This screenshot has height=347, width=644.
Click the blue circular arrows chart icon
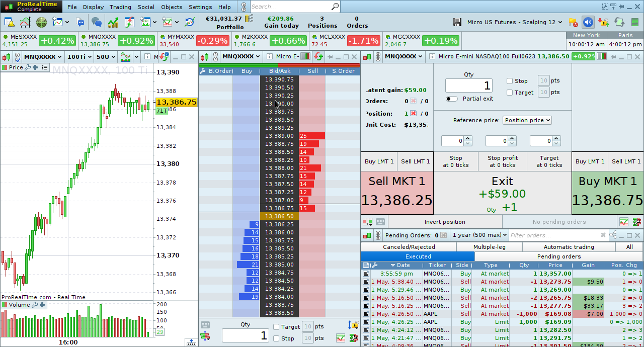tap(190, 22)
